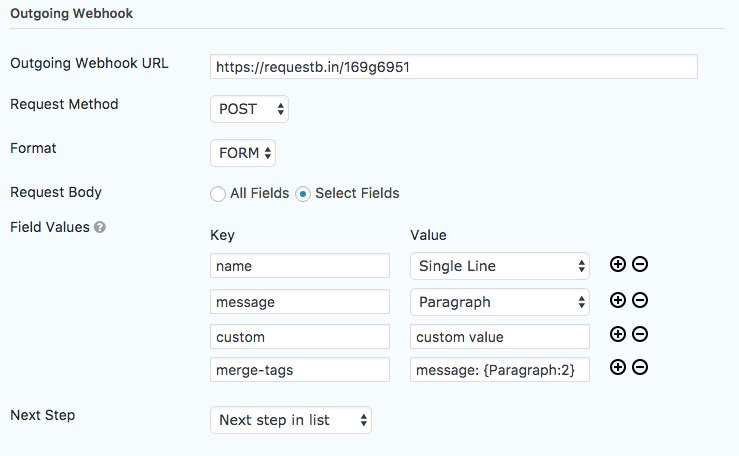Remove the custom key row
This screenshot has width=739, height=456.
[640, 334]
